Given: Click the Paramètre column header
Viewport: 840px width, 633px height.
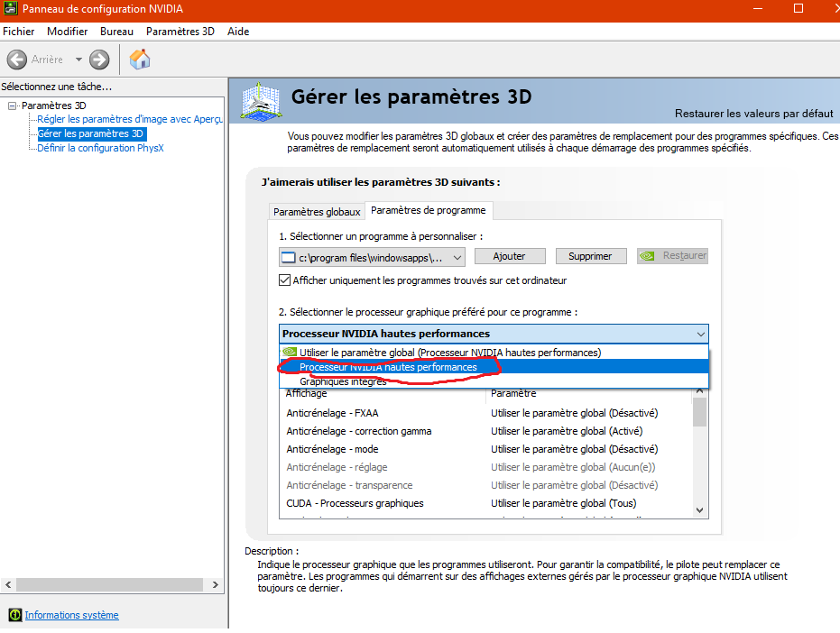Looking at the screenshot, I should pyautogui.click(x=513, y=394).
